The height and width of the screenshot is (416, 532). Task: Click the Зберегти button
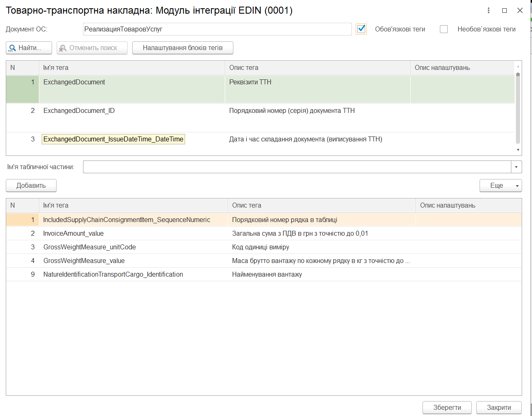point(447,408)
